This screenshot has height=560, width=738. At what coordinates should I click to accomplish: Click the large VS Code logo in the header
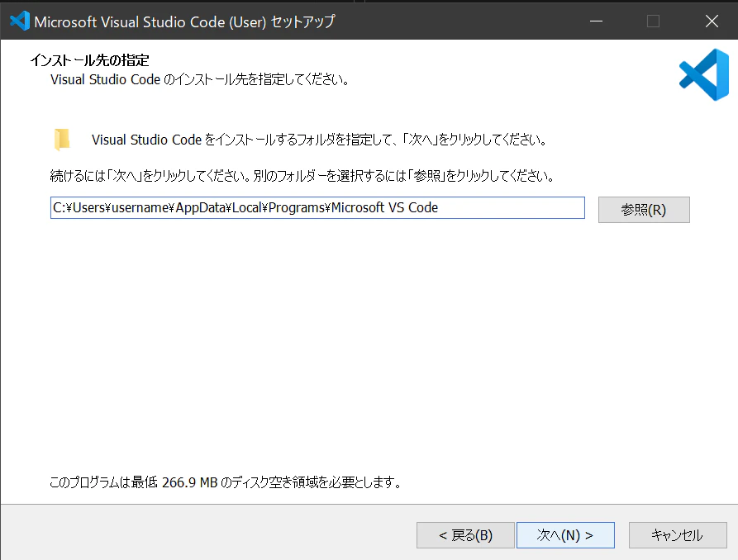pyautogui.click(x=704, y=75)
